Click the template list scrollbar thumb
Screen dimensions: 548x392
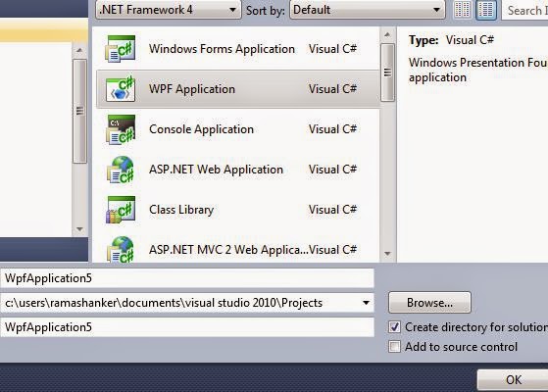[x=387, y=73]
